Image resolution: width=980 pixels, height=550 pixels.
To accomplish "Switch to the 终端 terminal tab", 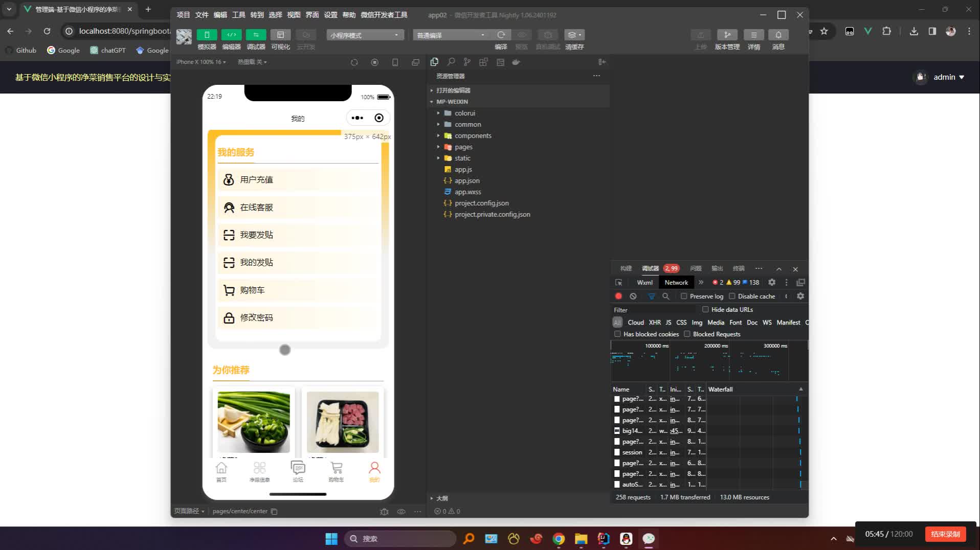I will pos(739,268).
